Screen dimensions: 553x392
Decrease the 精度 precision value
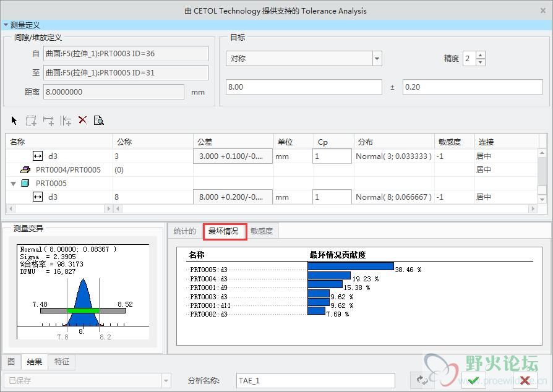click(481, 62)
